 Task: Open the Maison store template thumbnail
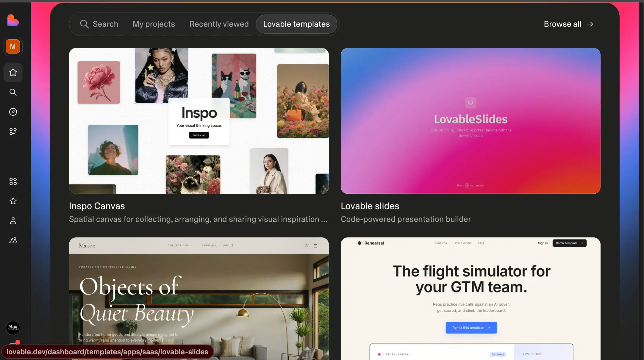[x=199, y=299]
